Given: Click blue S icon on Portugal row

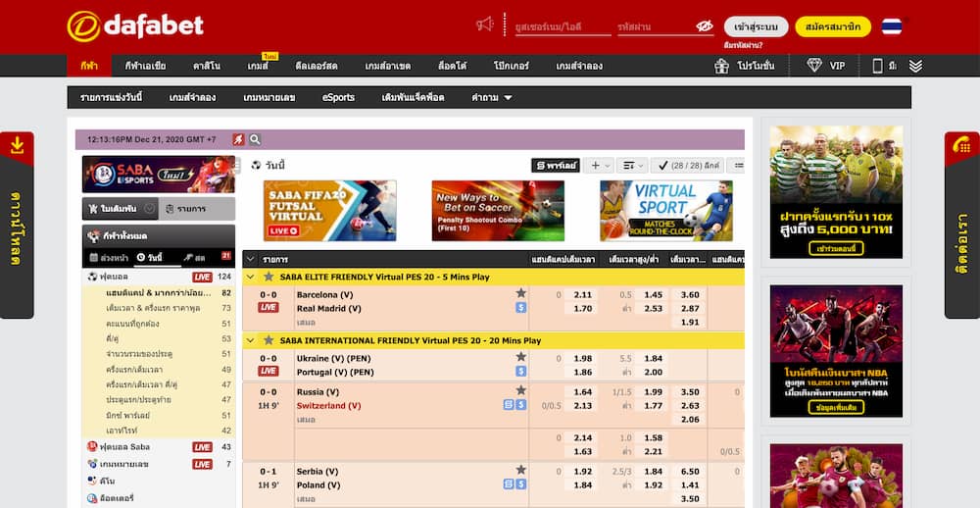Looking at the screenshot, I should (521, 372).
